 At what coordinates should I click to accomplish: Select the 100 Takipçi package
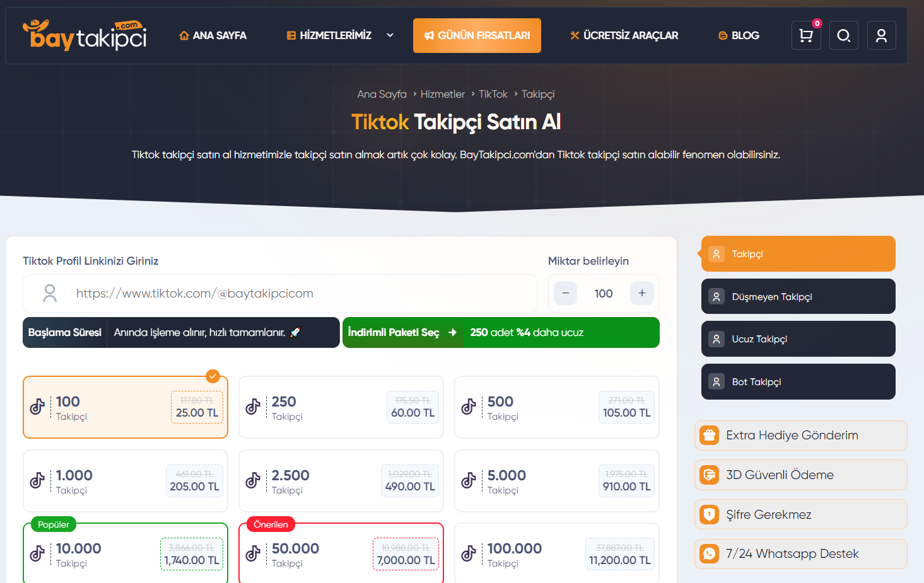pos(125,407)
